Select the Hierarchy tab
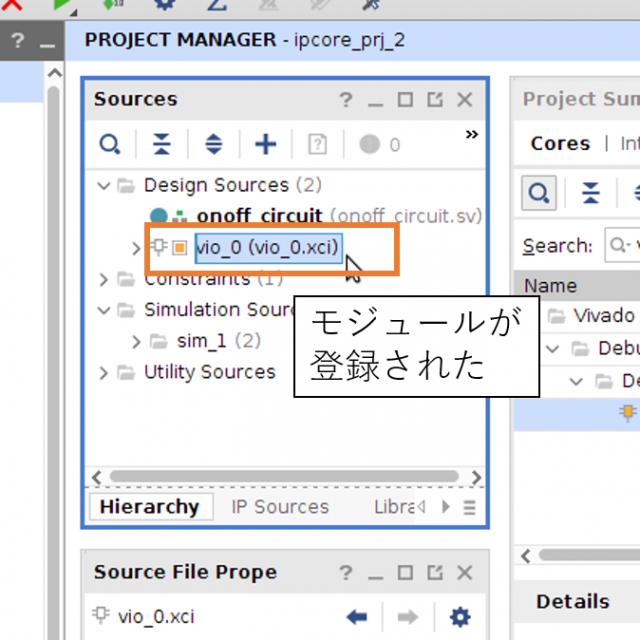 [149, 507]
